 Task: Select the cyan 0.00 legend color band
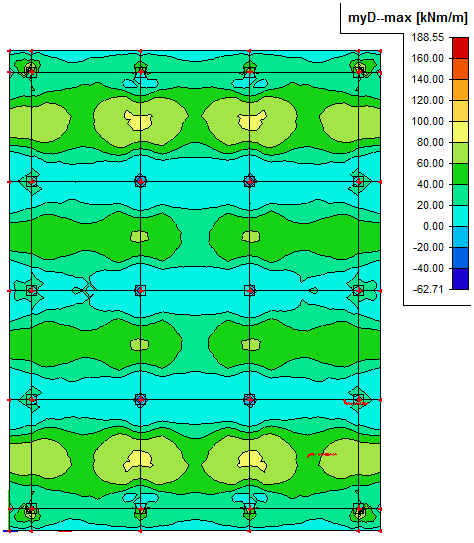[x=460, y=216]
